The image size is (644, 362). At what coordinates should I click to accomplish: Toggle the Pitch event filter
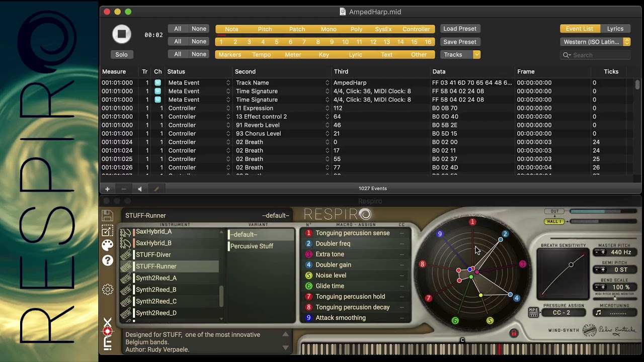[265, 29]
